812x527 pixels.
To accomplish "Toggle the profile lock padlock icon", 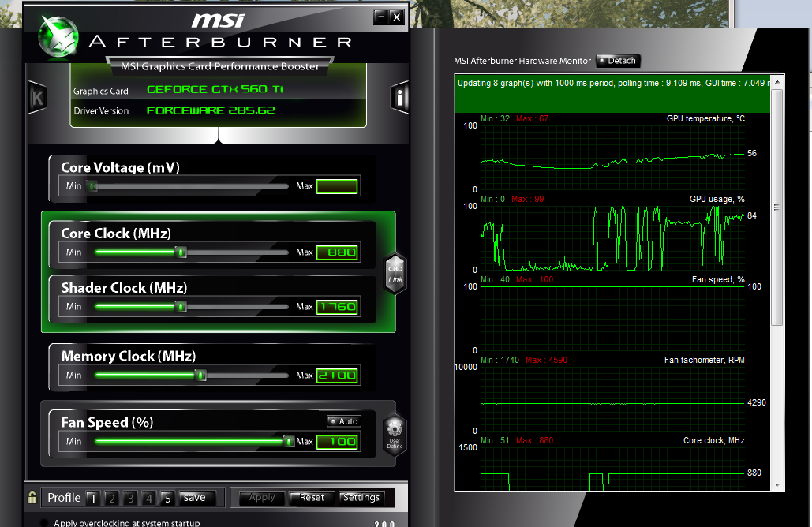I will coord(32,498).
